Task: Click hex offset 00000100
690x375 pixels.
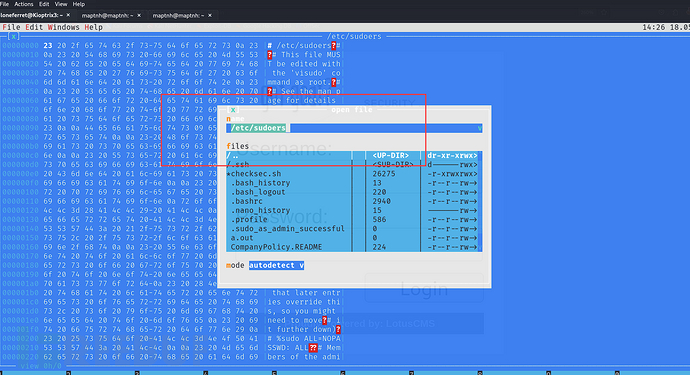Action: pyautogui.click(x=20, y=192)
